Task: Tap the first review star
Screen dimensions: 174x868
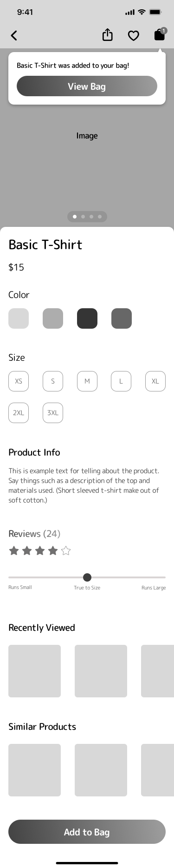Action: click(x=14, y=551)
